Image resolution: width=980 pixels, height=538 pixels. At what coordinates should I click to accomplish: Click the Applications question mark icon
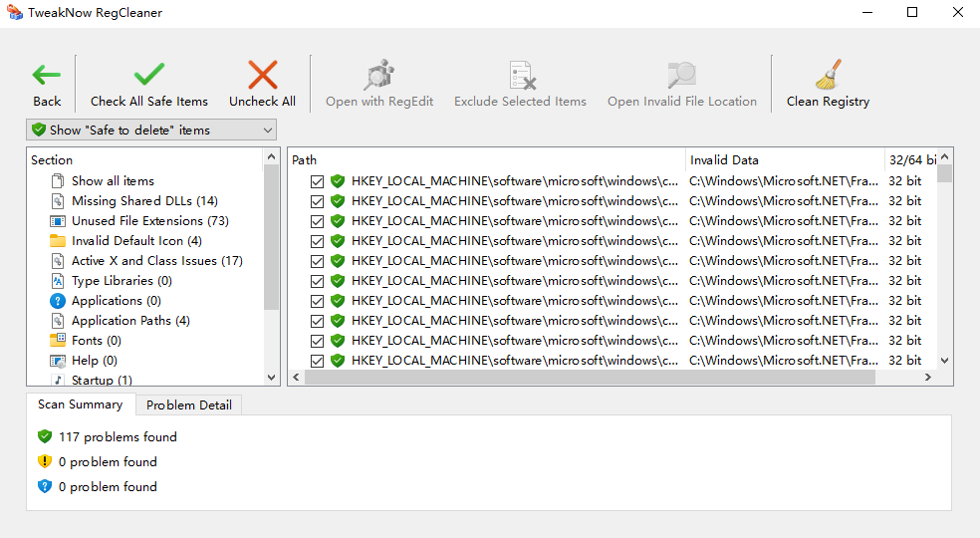[58, 301]
